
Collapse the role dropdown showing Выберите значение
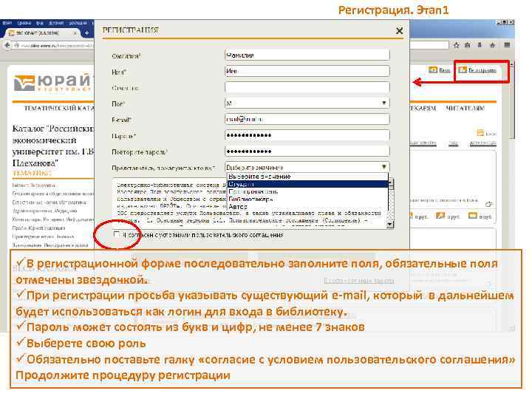point(307,167)
